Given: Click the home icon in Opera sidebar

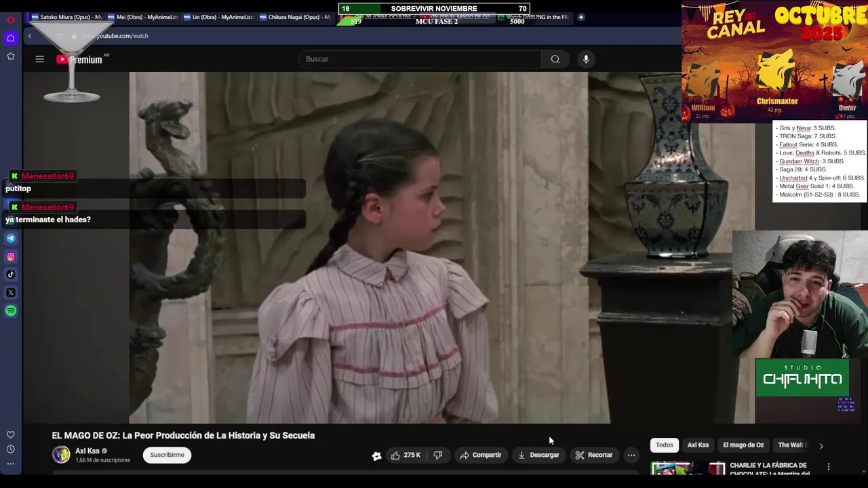Looking at the screenshot, I should coord(11,38).
